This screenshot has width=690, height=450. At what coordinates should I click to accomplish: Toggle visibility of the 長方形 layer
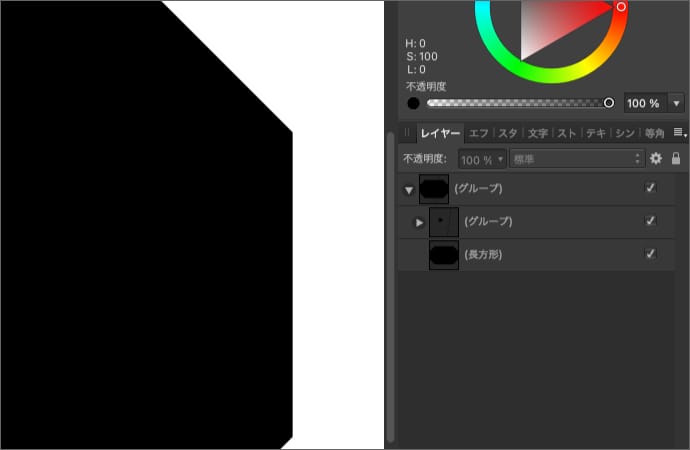click(x=651, y=255)
